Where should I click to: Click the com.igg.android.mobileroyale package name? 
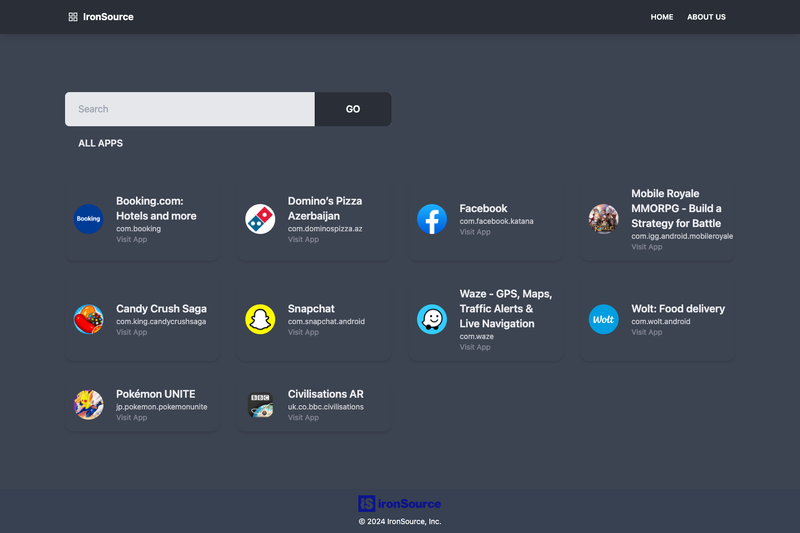[x=682, y=236]
